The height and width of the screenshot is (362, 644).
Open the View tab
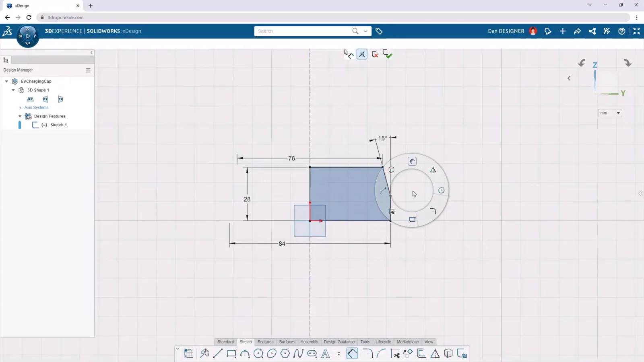pos(429,342)
